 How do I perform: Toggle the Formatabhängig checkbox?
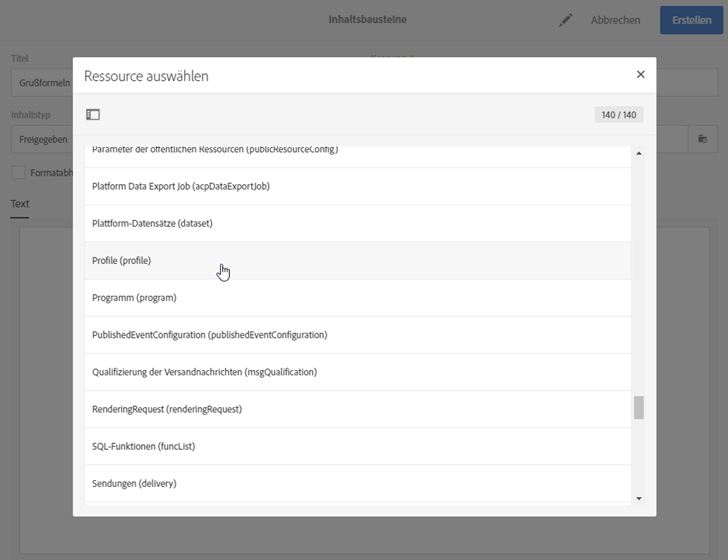(x=19, y=173)
